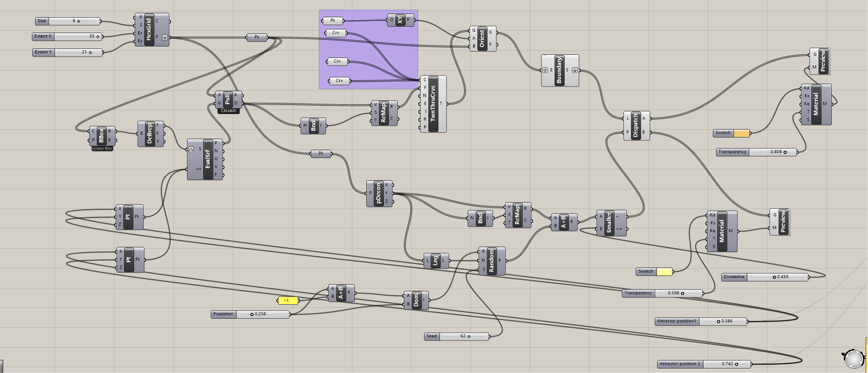Click the orange Swatch color
Viewport: 868px width, 373px height.
[x=741, y=133]
